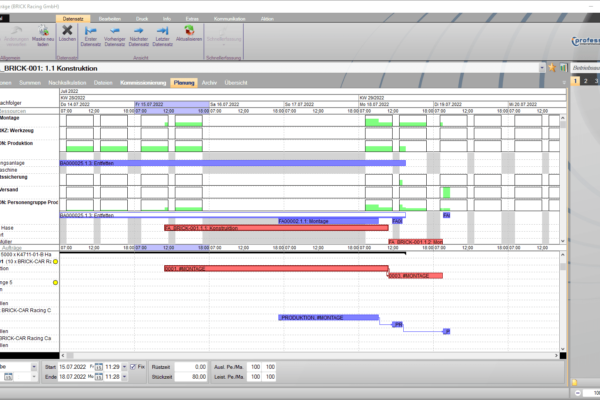Click the yellow status dot on BRICK-CAR row

[55, 261]
